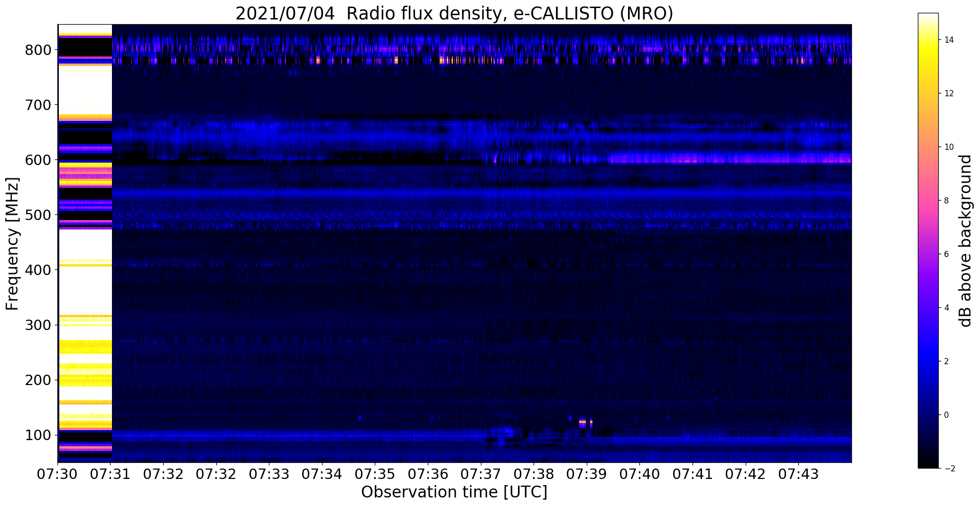Click the 800 frequency tick label
980x506 pixels.
(37, 50)
